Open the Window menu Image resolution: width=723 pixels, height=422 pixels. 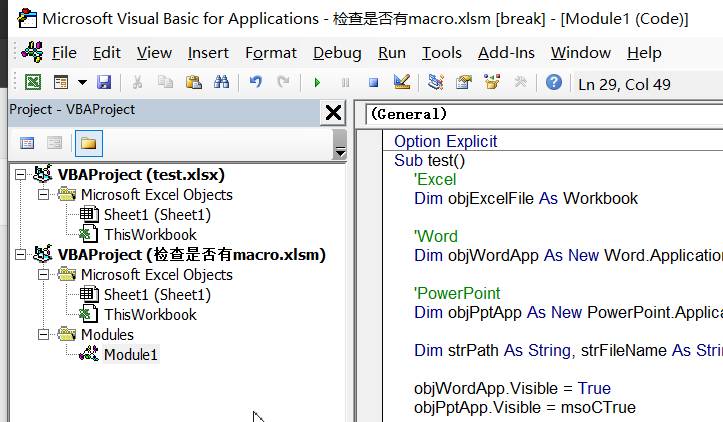click(x=581, y=53)
